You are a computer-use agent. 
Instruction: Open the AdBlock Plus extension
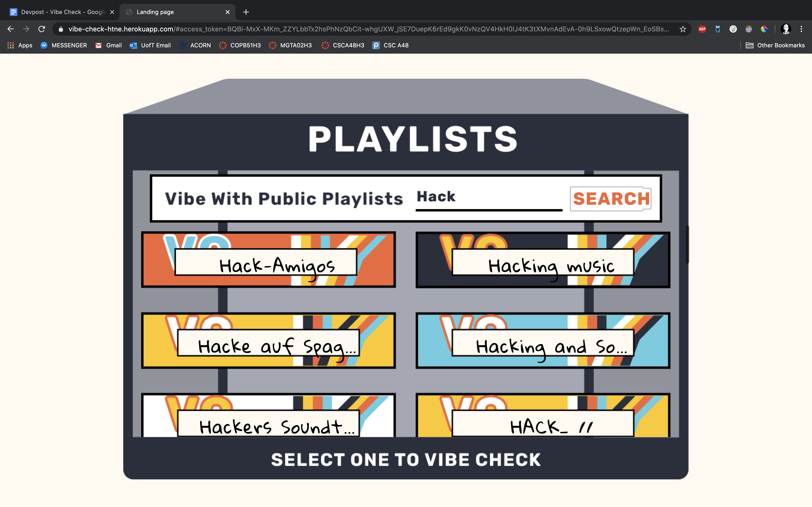(702, 29)
